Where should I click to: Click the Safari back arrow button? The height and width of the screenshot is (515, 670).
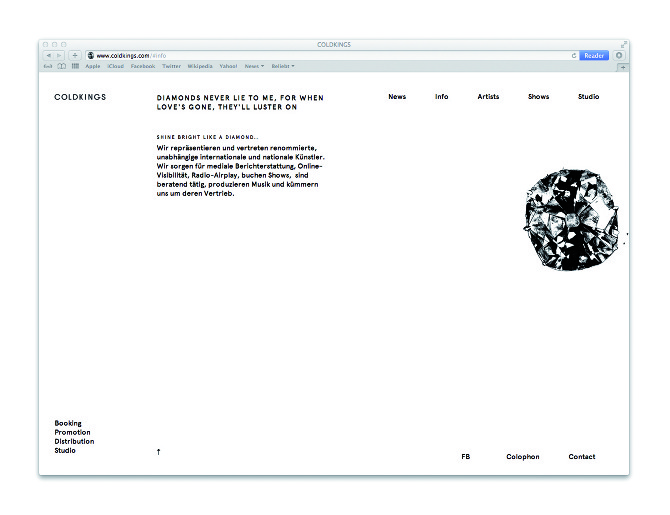pos(48,55)
